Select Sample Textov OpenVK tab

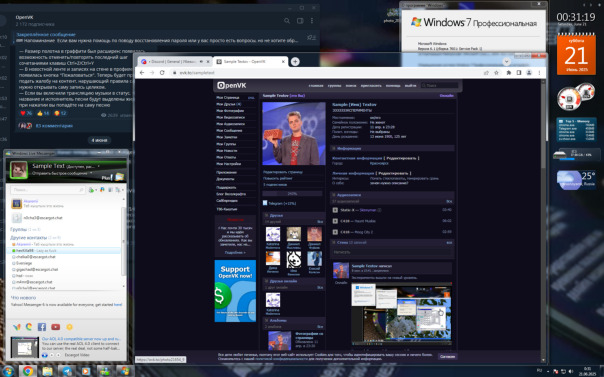(251, 62)
